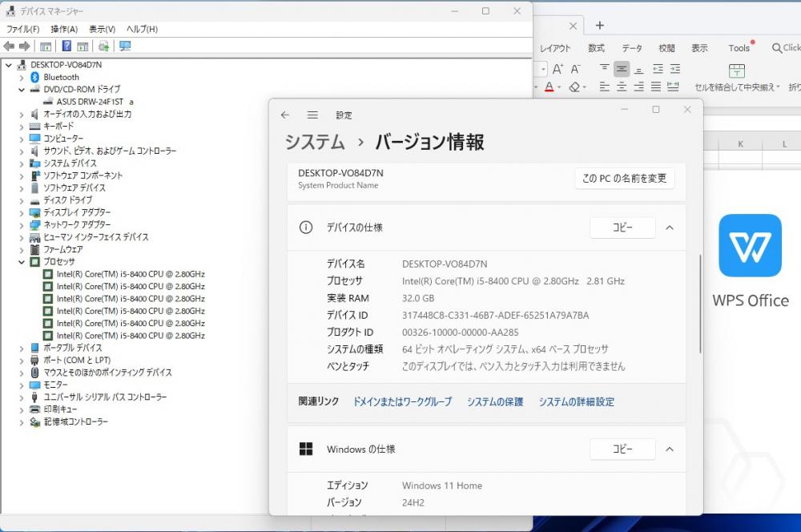
Task: Center text horizontally in WPS ribbon
Action: point(622,87)
